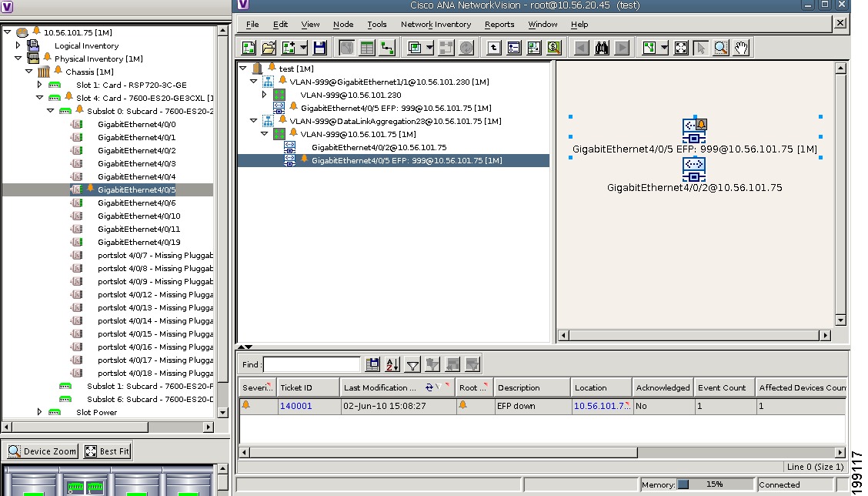Viewport: 868px width, 496px height.
Task: Open the overlay type dropdown arrow
Action: (x=429, y=49)
